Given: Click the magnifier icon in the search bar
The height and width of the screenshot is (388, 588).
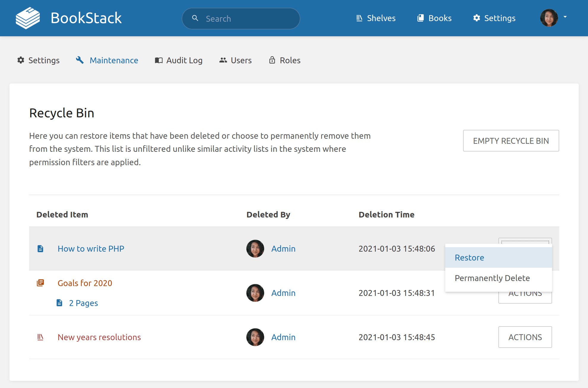Looking at the screenshot, I should tap(195, 18).
